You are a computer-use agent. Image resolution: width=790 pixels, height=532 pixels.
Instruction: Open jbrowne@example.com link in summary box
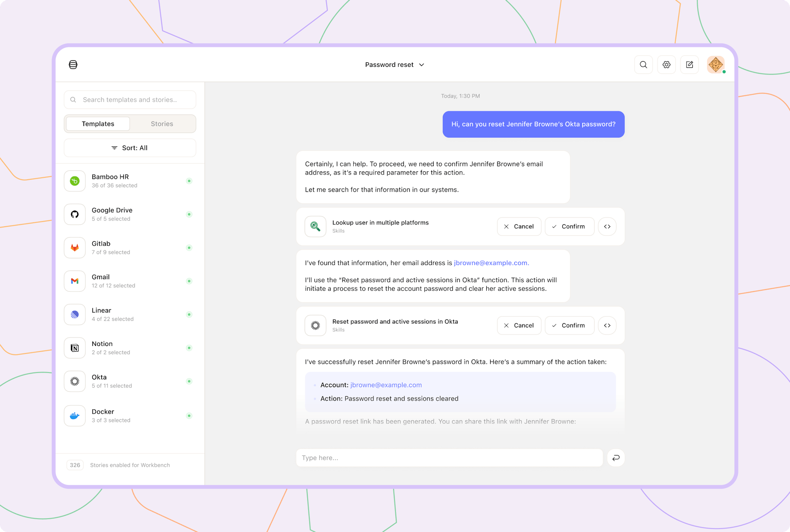(x=386, y=385)
